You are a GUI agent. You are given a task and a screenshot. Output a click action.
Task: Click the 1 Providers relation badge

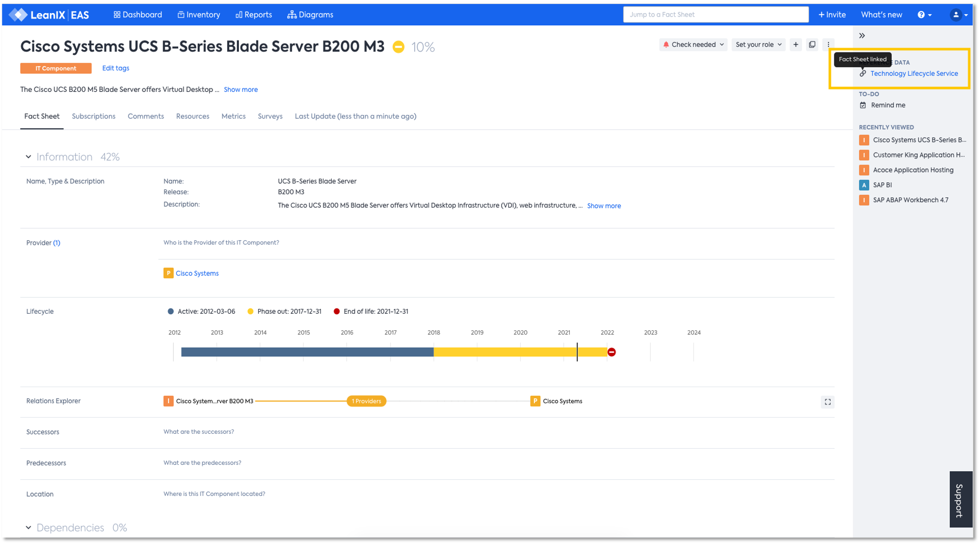366,401
